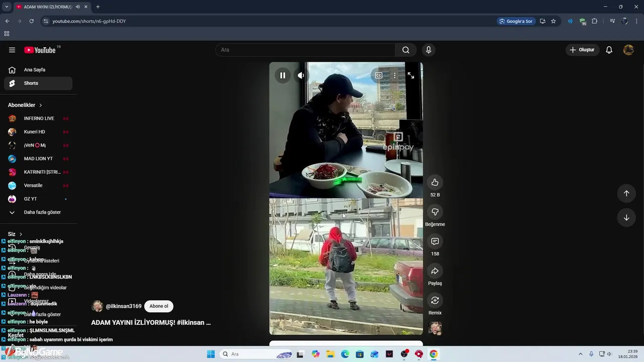This screenshot has width=644, height=362.
Task: Open the KATRINITI subscription channel
Action: 38,172
